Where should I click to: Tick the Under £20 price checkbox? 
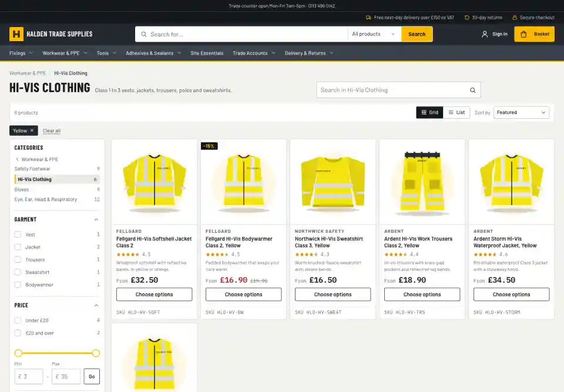click(18, 320)
